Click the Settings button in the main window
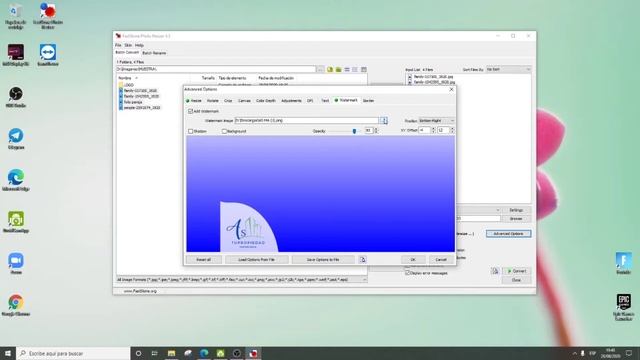The width and height of the screenshot is (640, 360). click(x=516, y=210)
